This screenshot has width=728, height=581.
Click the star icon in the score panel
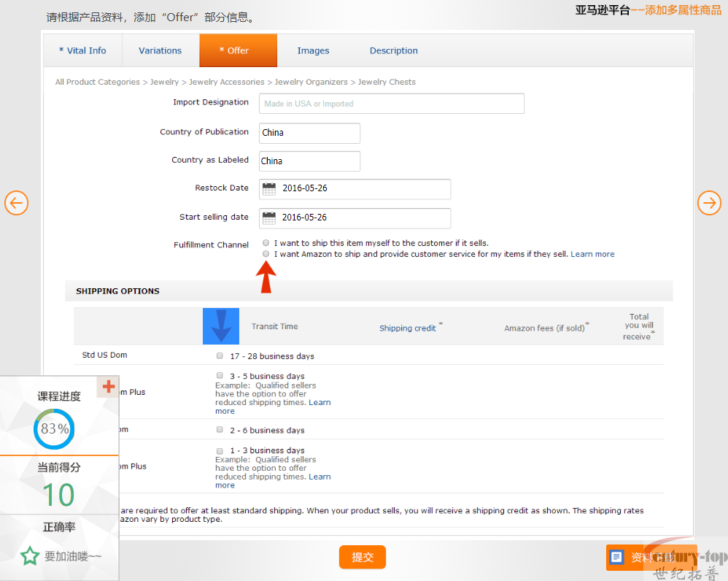click(30, 555)
